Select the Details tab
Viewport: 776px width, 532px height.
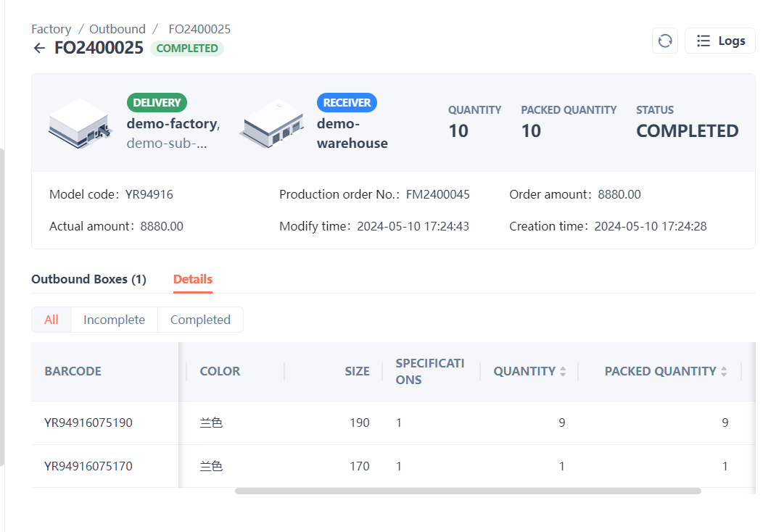(x=193, y=279)
